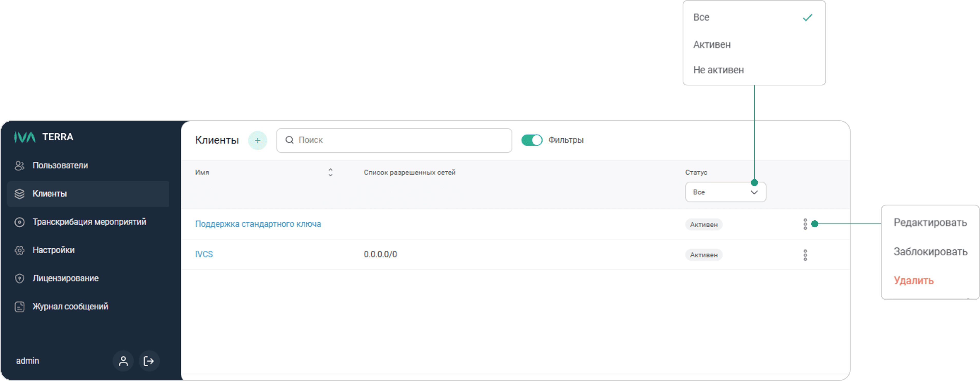Select Не активен in status list
The width and height of the screenshot is (980, 381).
point(718,70)
